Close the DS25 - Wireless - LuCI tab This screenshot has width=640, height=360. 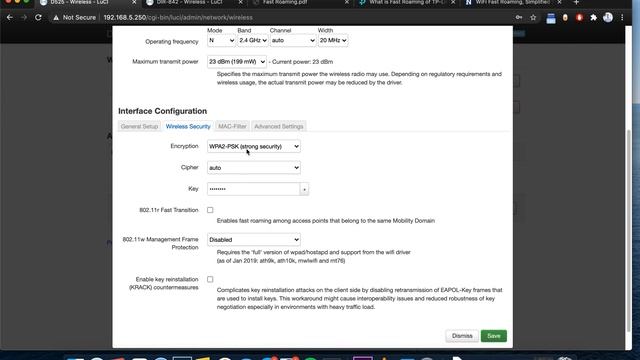(134, 2)
